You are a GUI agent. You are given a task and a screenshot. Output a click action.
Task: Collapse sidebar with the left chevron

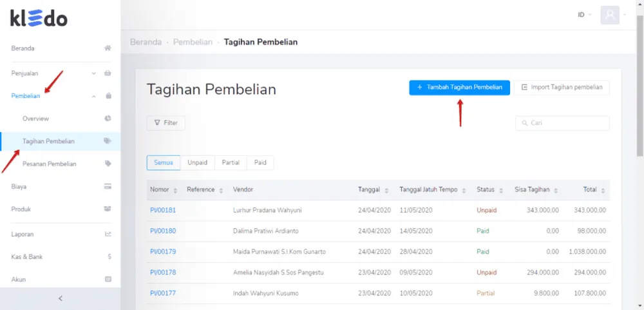coord(61,298)
